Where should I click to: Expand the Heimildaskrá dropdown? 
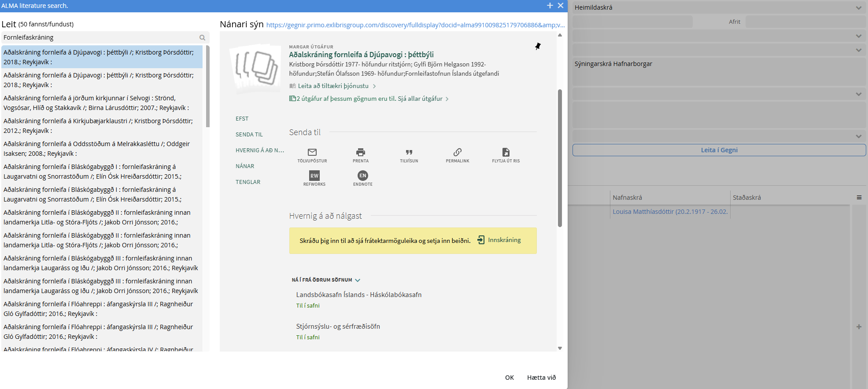(859, 8)
